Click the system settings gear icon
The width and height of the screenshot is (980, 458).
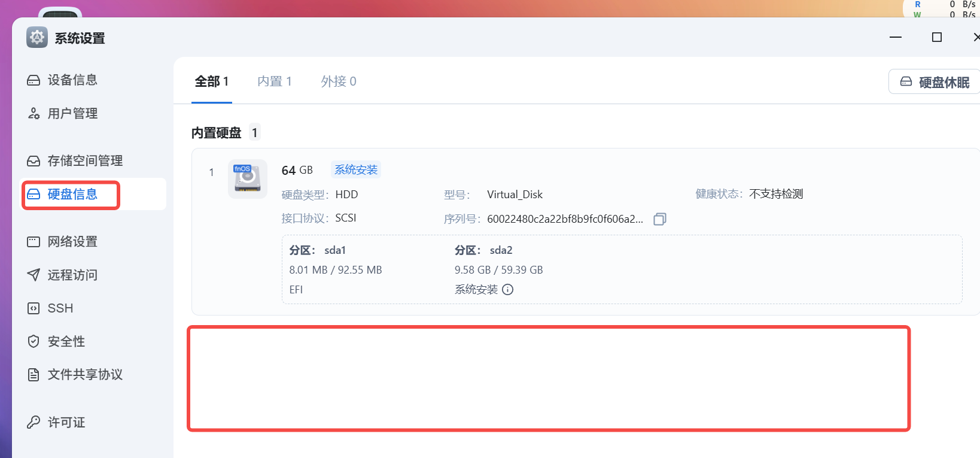(37, 38)
